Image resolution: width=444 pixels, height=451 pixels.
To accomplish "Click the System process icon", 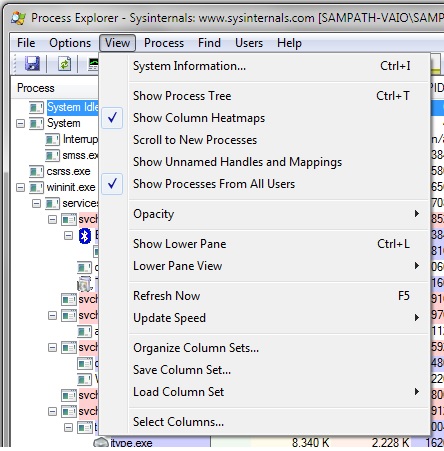I will tap(36, 123).
